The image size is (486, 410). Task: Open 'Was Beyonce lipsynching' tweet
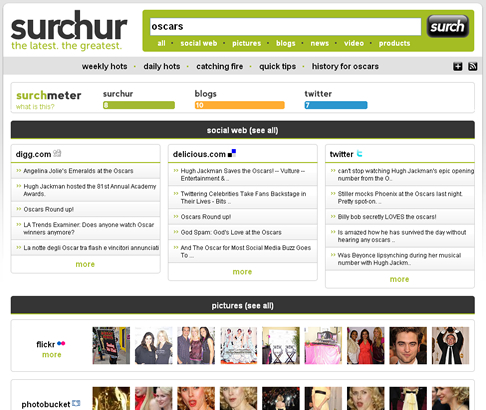click(x=399, y=259)
